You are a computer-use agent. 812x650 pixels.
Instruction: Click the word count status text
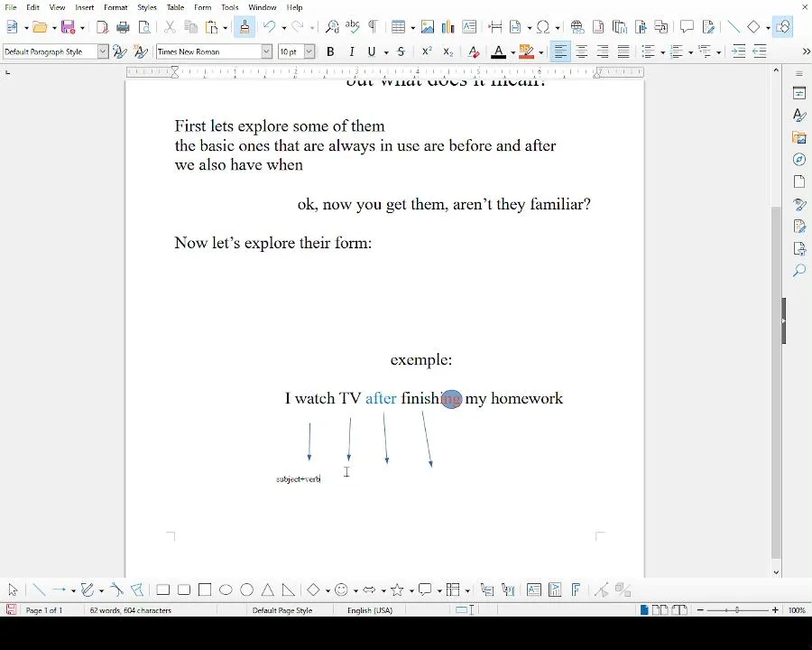coord(131,610)
